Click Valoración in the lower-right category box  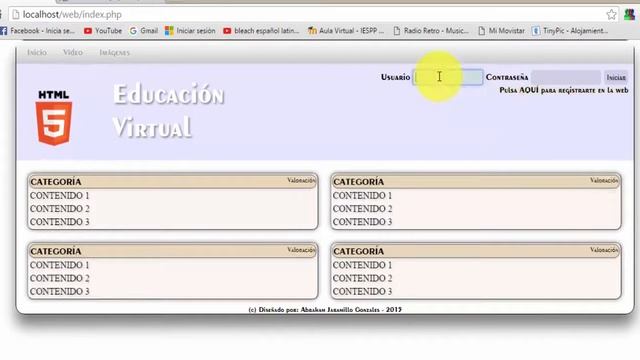604,250
